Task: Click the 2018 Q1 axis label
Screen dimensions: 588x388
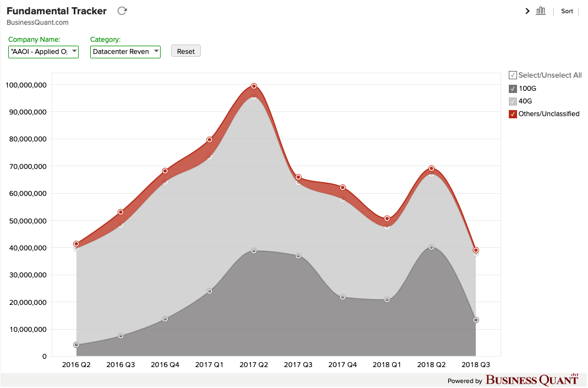Action: click(x=387, y=365)
